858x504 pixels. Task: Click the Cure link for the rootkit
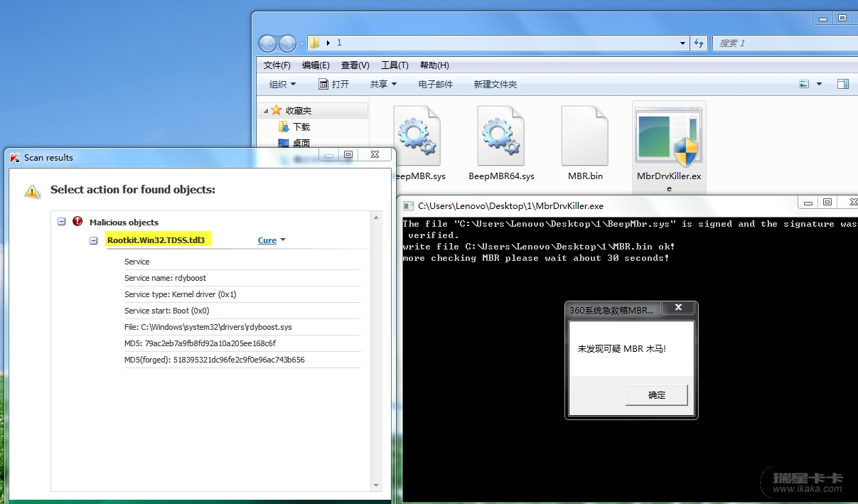(x=267, y=240)
